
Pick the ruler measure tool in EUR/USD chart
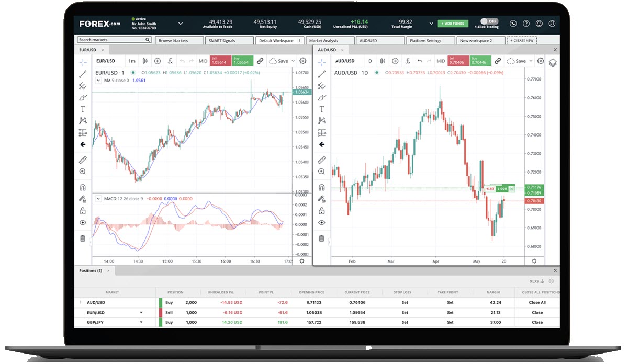(x=83, y=160)
